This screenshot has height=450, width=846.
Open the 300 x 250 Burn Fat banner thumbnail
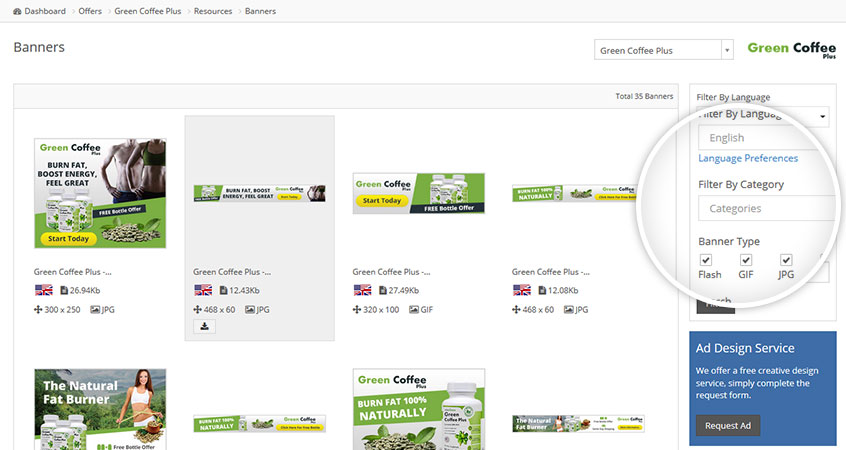(x=100, y=193)
